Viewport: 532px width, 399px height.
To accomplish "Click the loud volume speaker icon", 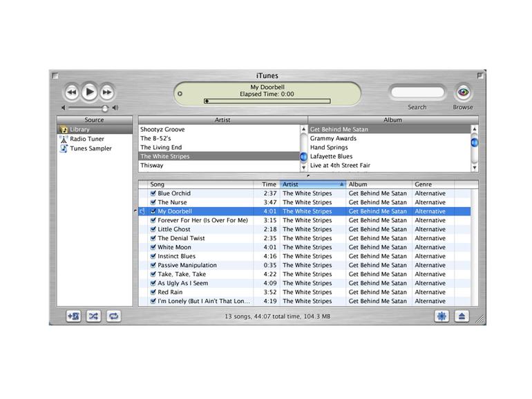I will (115, 108).
